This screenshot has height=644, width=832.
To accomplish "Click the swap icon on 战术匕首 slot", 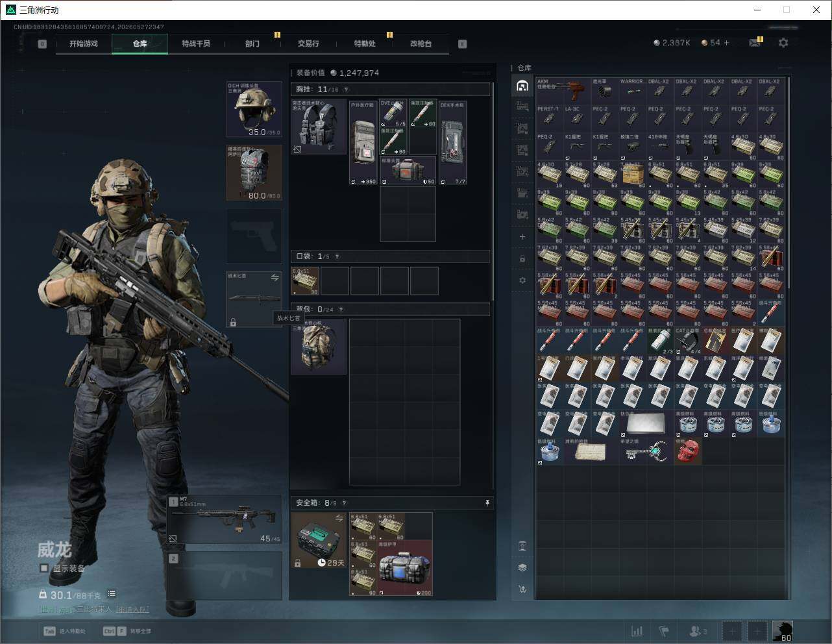I will click(x=275, y=278).
